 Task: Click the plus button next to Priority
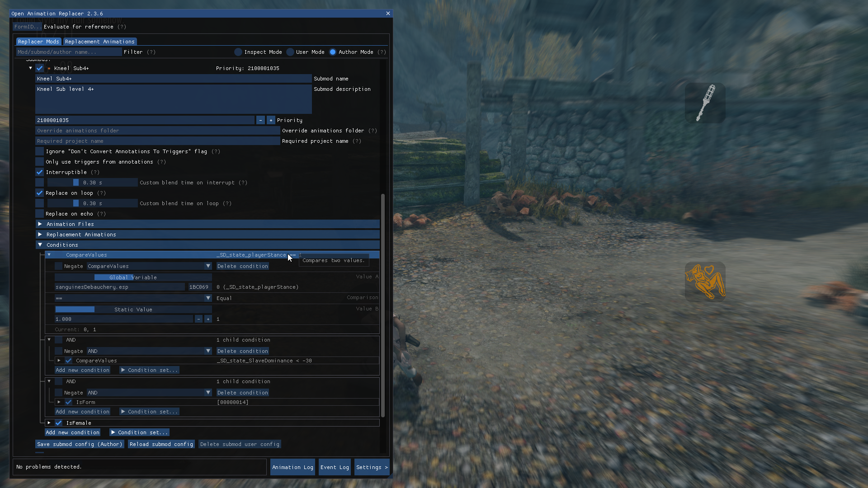[x=271, y=120]
